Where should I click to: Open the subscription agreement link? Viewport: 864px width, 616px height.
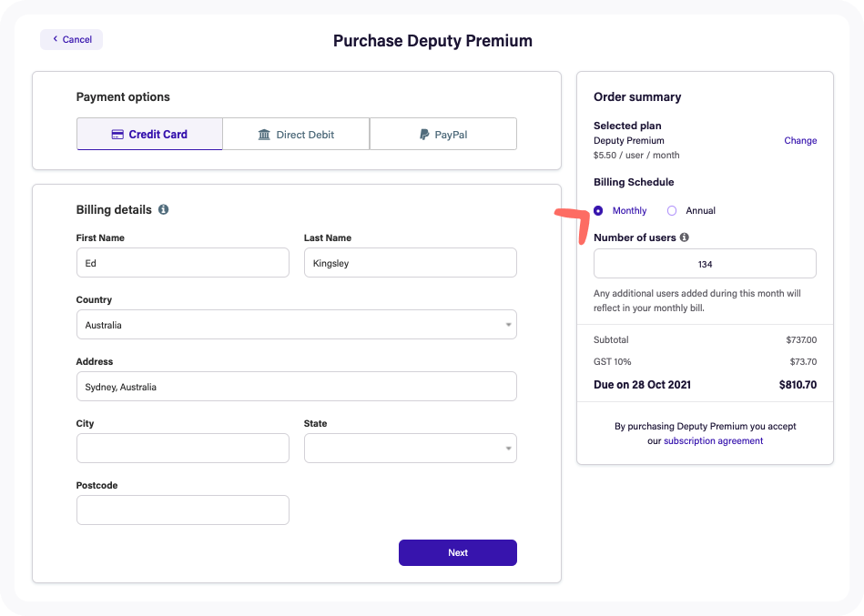[x=713, y=440]
